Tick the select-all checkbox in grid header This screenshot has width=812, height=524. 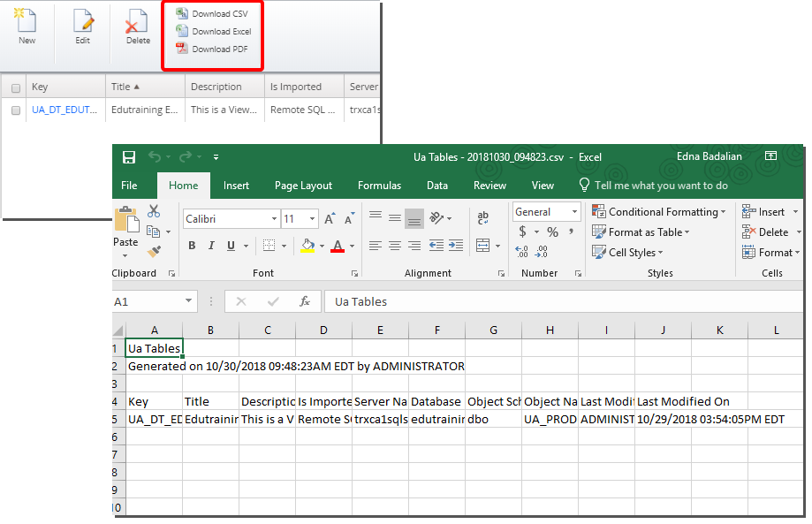click(x=16, y=88)
